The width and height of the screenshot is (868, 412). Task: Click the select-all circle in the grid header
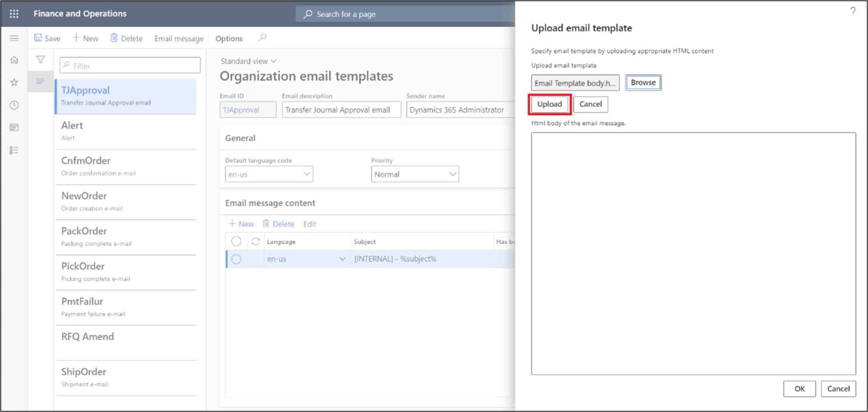[236, 241]
